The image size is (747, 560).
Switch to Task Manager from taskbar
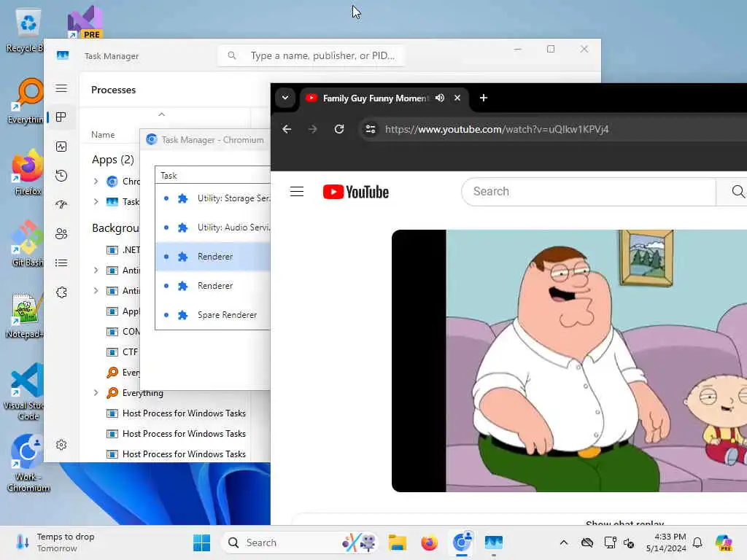(494, 542)
